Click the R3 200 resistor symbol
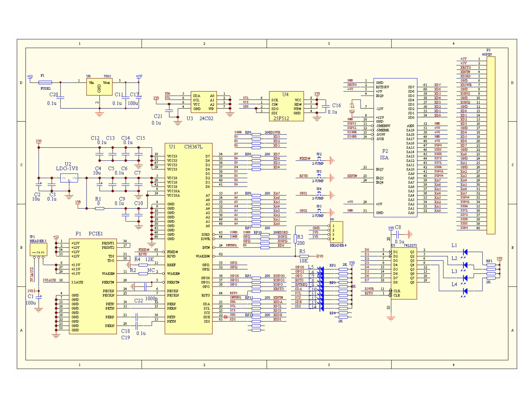 pos(295,239)
